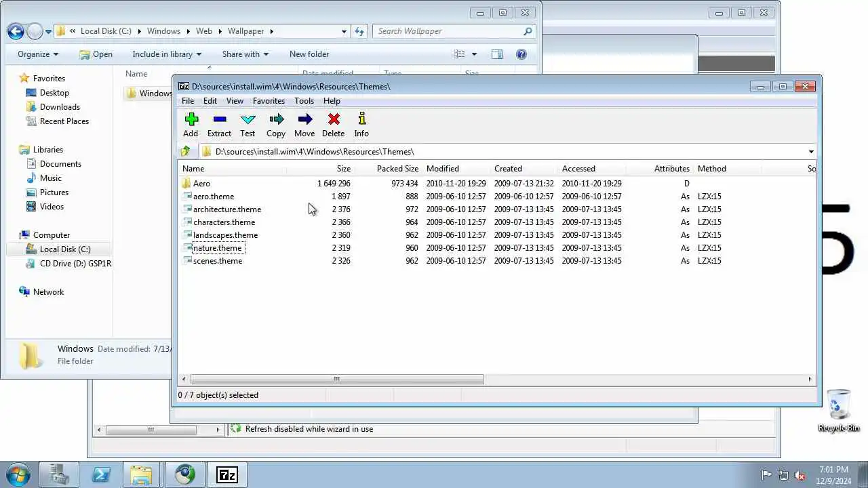
Task: Select Network in Explorer navigation pane
Action: (48, 292)
